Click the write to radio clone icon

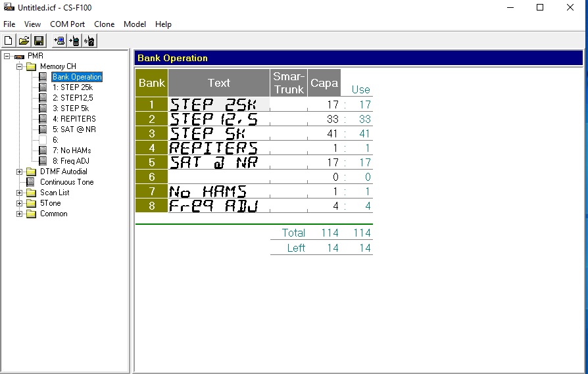pos(75,41)
